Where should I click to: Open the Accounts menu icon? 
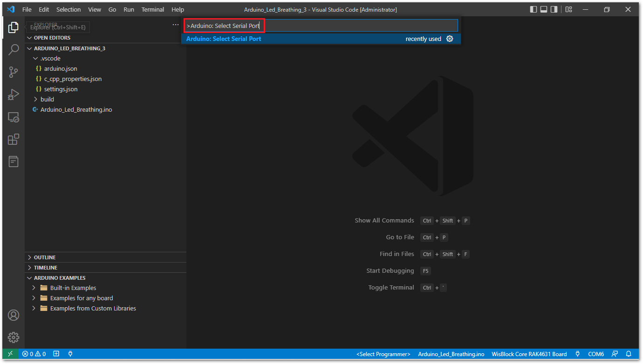pyautogui.click(x=14, y=315)
